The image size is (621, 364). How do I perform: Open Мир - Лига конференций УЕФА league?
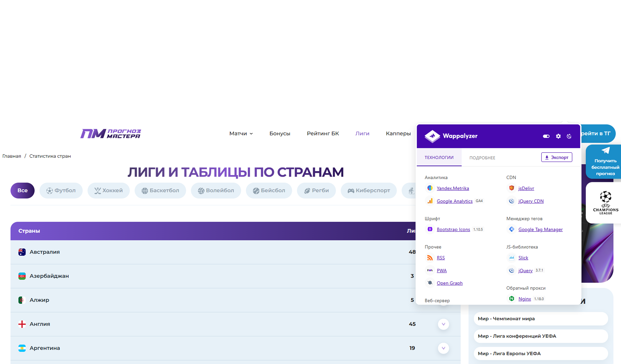[541, 336]
